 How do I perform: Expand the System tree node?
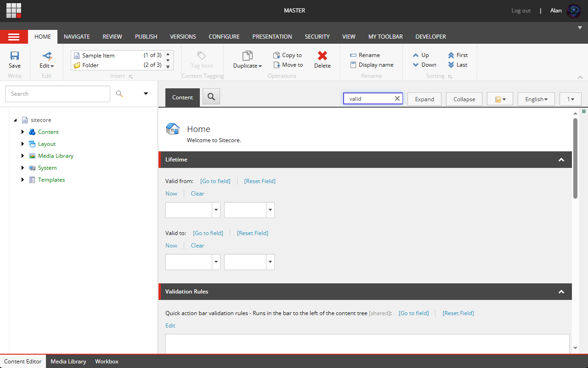point(23,168)
